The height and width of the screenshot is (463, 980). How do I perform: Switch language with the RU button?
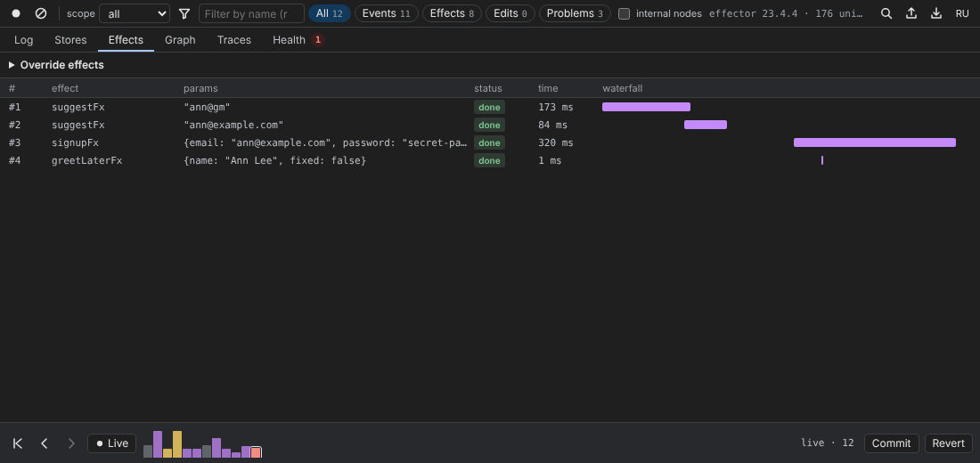(x=962, y=13)
